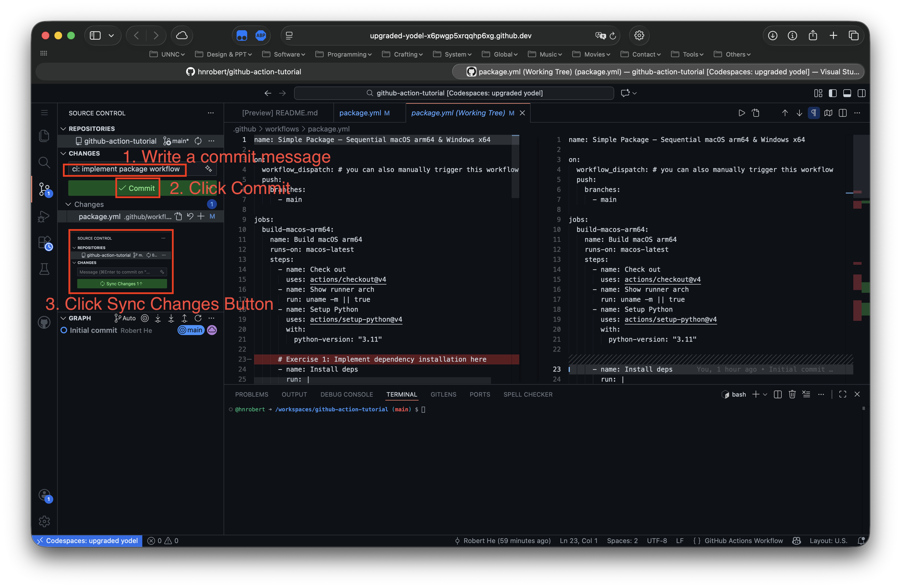The width and height of the screenshot is (901, 588).
Task: Open the Extensions view
Action: click(44, 243)
